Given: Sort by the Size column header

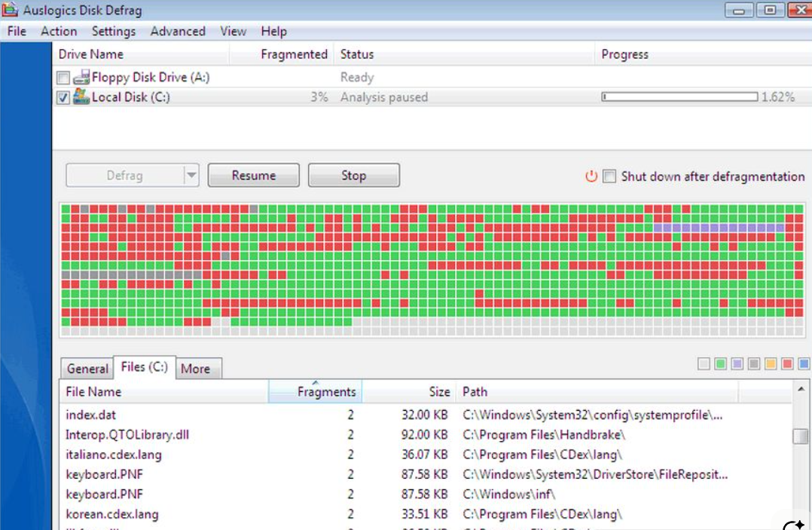Looking at the screenshot, I should point(408,391).
